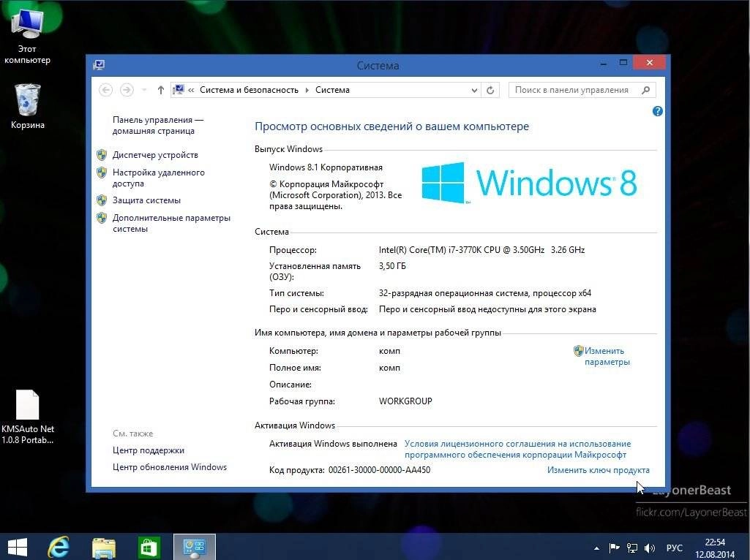Click shield icon next to Изменить параметры
Image resolution: width=750 pixels, height=560 pixels.
(x=578, y=351)
